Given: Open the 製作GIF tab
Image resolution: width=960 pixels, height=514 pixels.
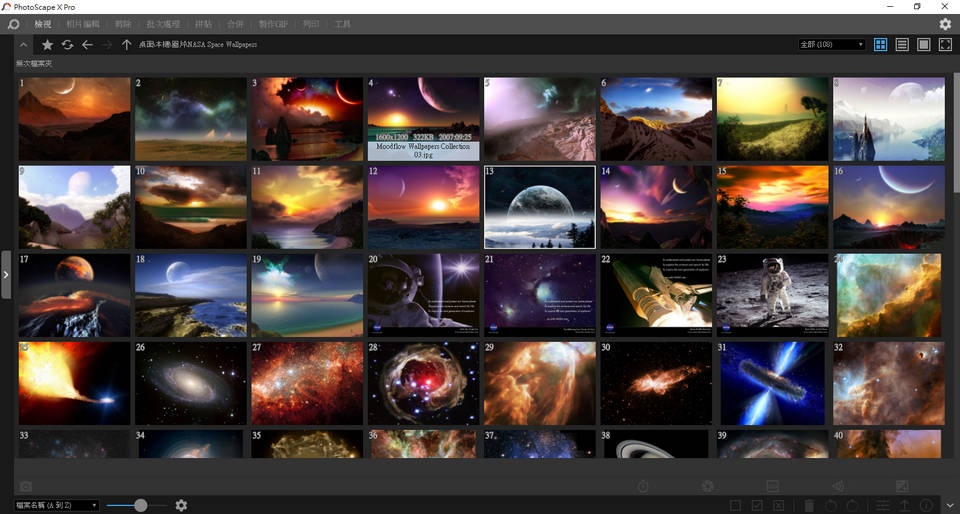Looking at the screenshot, I should pyautogui.click(x=274, y=23).
